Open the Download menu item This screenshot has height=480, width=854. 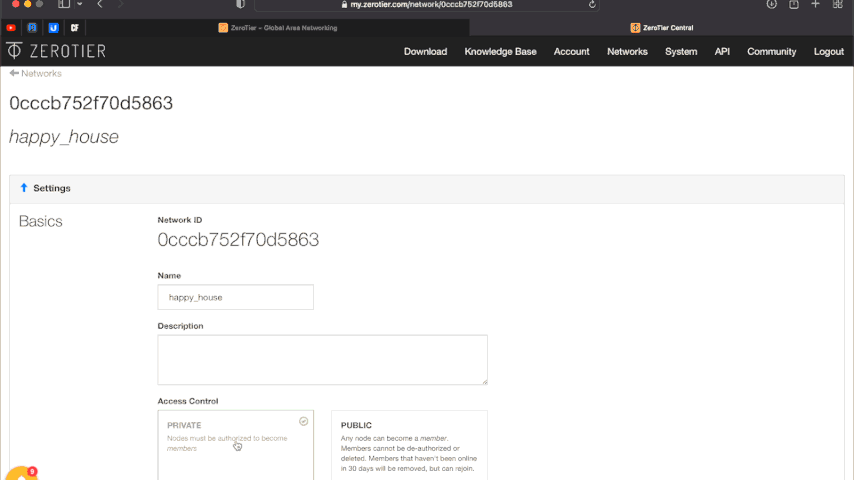(425, 52)
